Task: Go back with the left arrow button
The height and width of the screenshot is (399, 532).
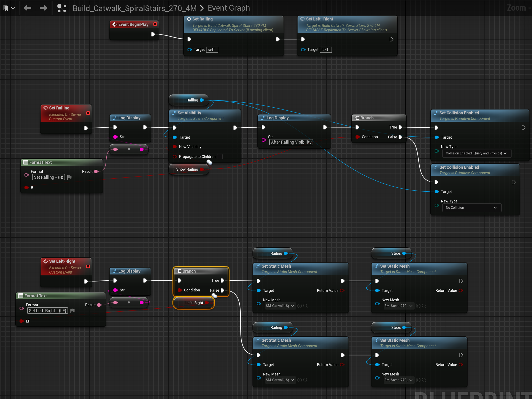Action: [28, 8]
